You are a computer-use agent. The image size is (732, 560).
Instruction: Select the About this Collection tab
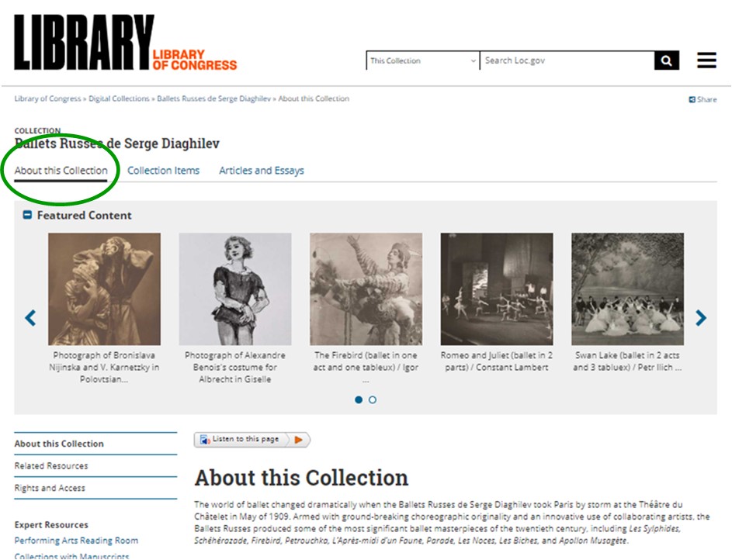click(x=61, y=171)
